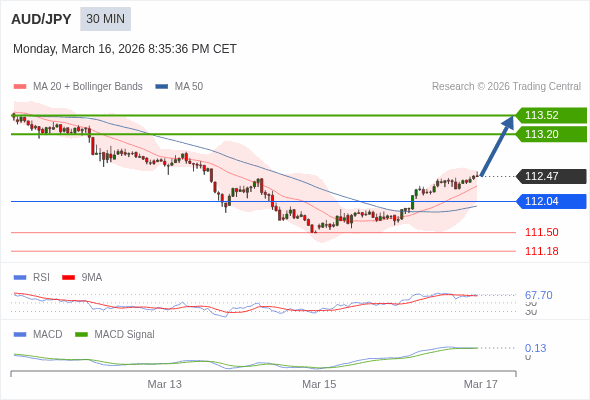This screenshot has width=590, height=400.
Task: Click the black 112.47 current price tag
Action: coord(551,176)
